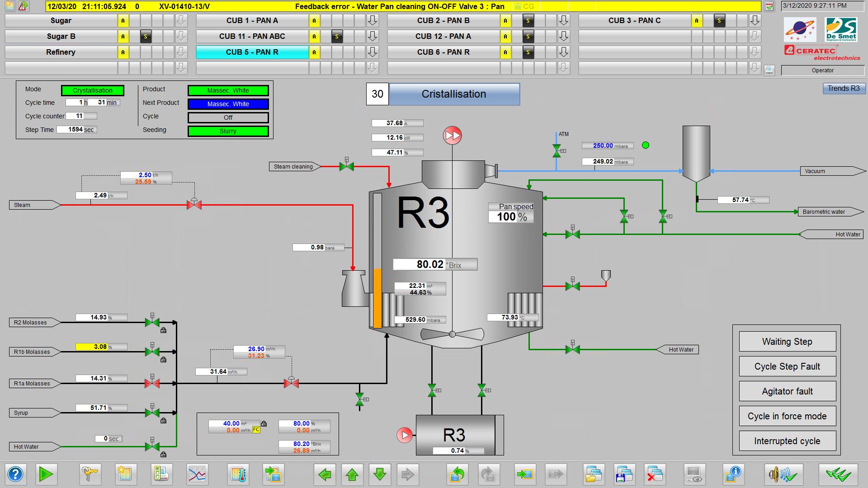This screenshot has width=868, height=488.
Task: Open the Trends R3 button
Action: pos(843,89)
